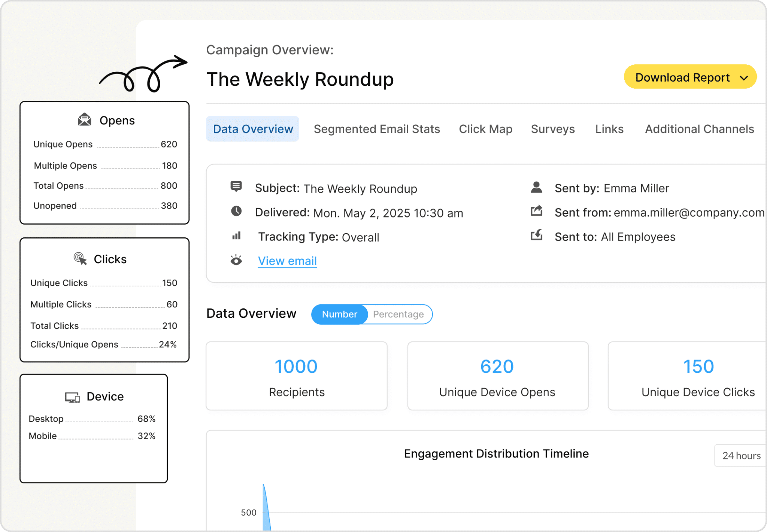Go to the Surveys tab
Image resolution: width=767 pixels, height=532 pixels.
(553, 129)
